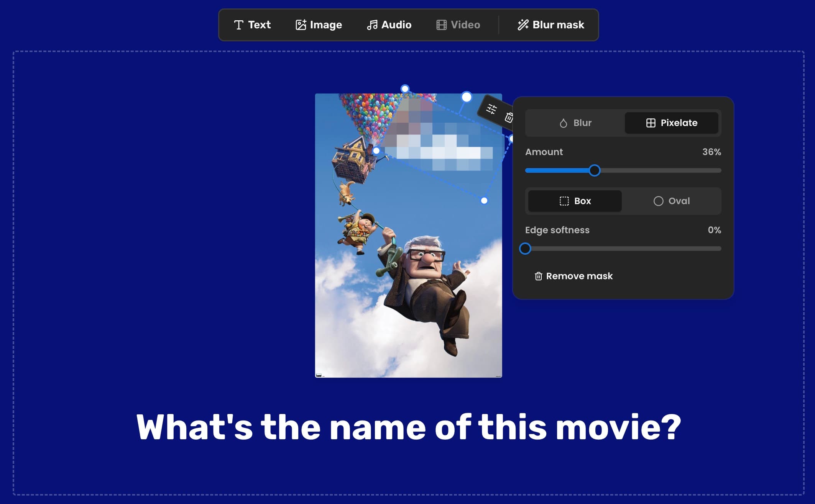Open mask settings sliders icon
815x504 pixels.
pyautogui.click(x=491, y=109)
